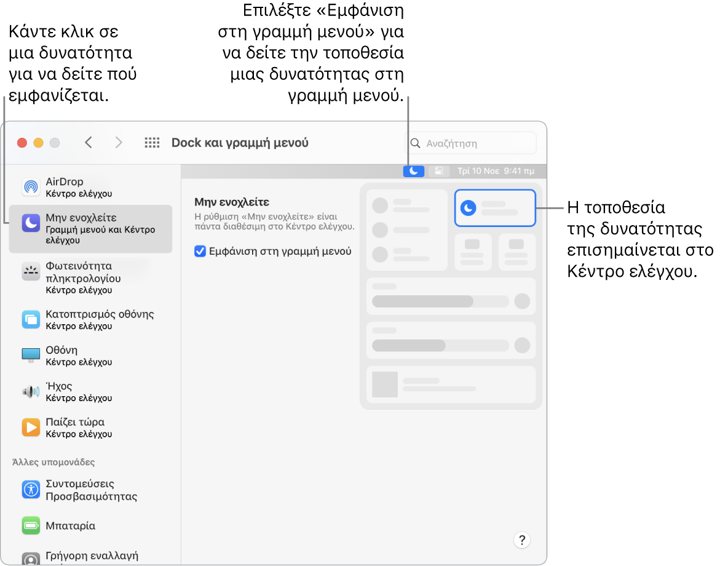728x566 pixels.
Task: Go back with the left chevron
Action: coord(89,142)
